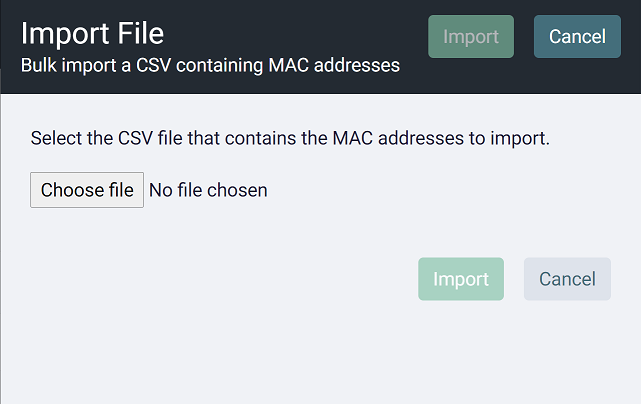This screenshot has height=404, width=641.
Task: Close the dialog with the lower Cancel button
Action: pyautogui.click(x=567, y=279)
